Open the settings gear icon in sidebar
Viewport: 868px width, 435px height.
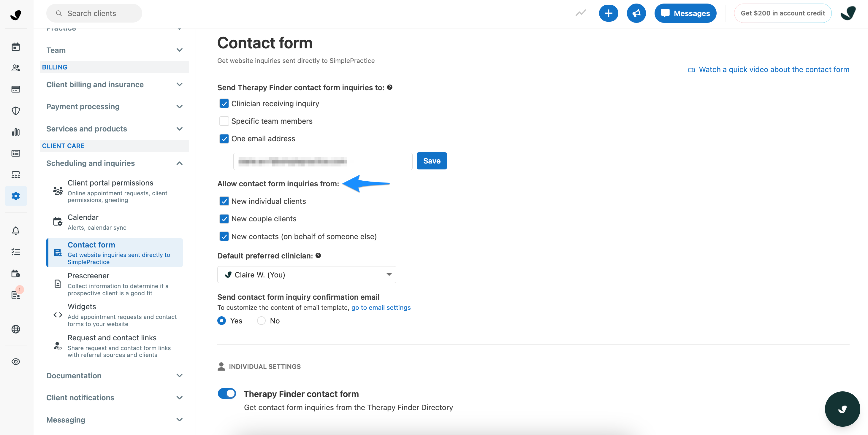point(15,196)
